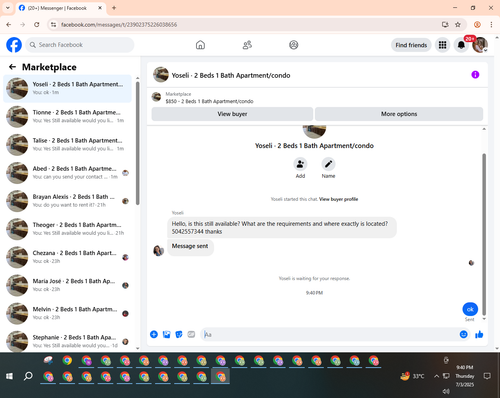The width and height of the screenshot is (500, 398).
Task: Open the Stephanie conversation
Action: 67,341
